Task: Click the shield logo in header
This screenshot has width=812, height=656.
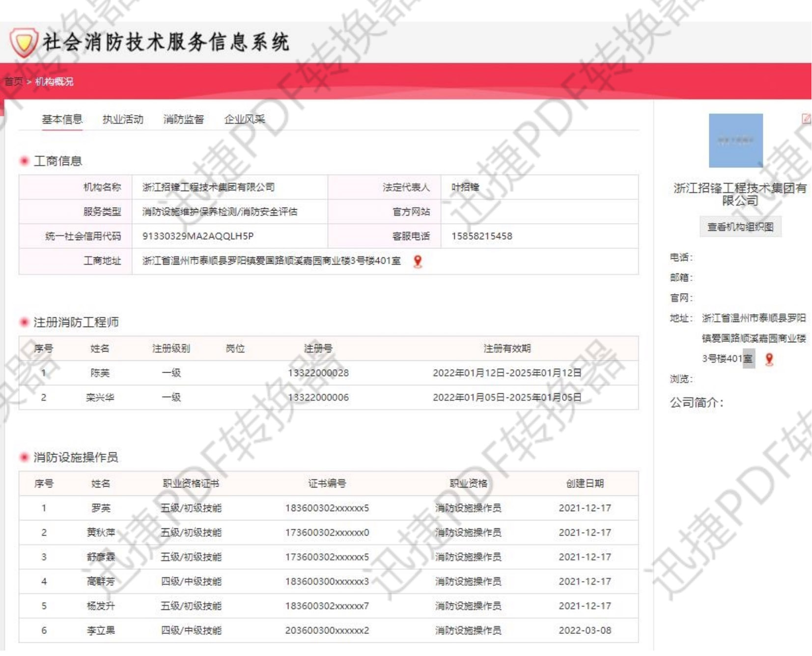Action: coord(24,42)
